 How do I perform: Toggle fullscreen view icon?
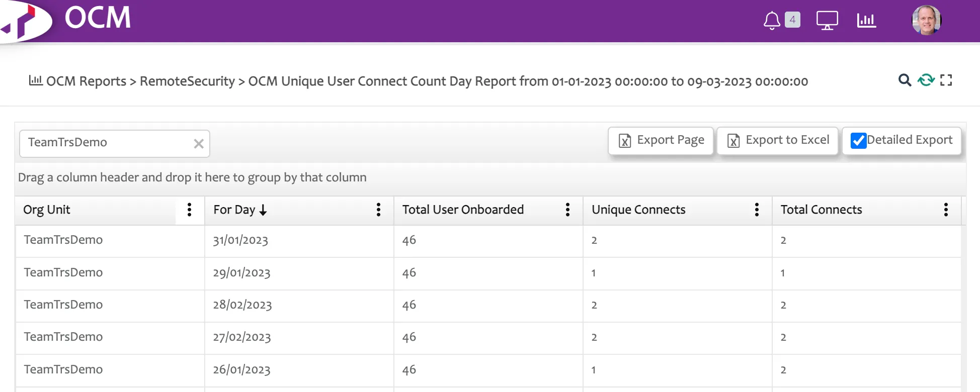946,80
